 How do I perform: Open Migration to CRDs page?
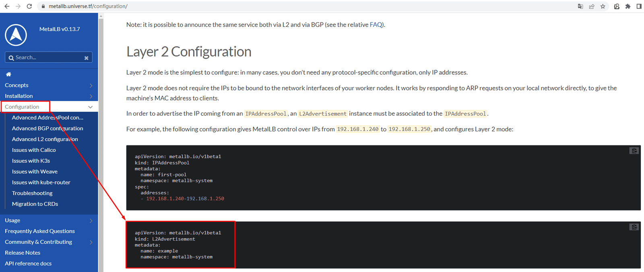(x=35, y=204)
